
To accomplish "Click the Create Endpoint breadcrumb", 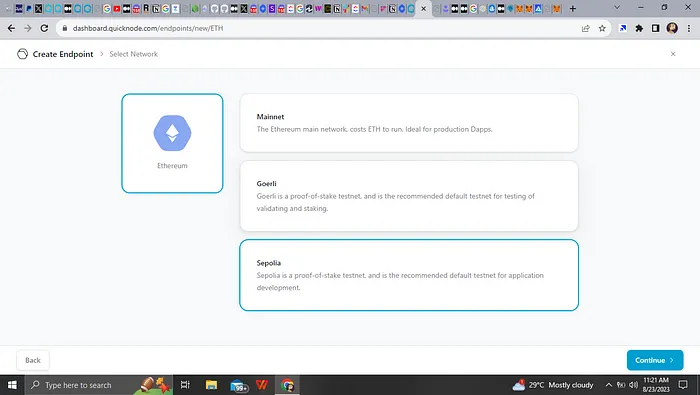I will point(63,54).
